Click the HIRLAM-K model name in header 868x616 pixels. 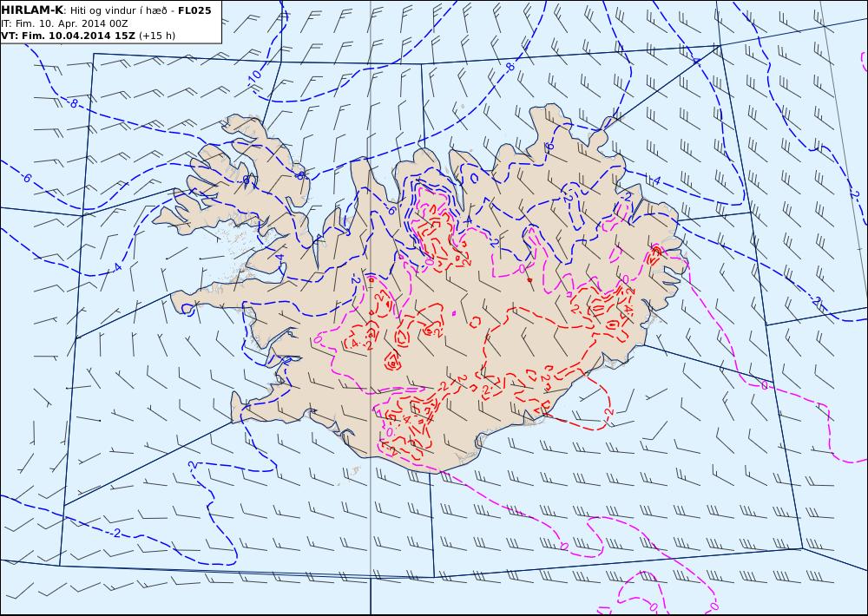(x=33, y=10)
